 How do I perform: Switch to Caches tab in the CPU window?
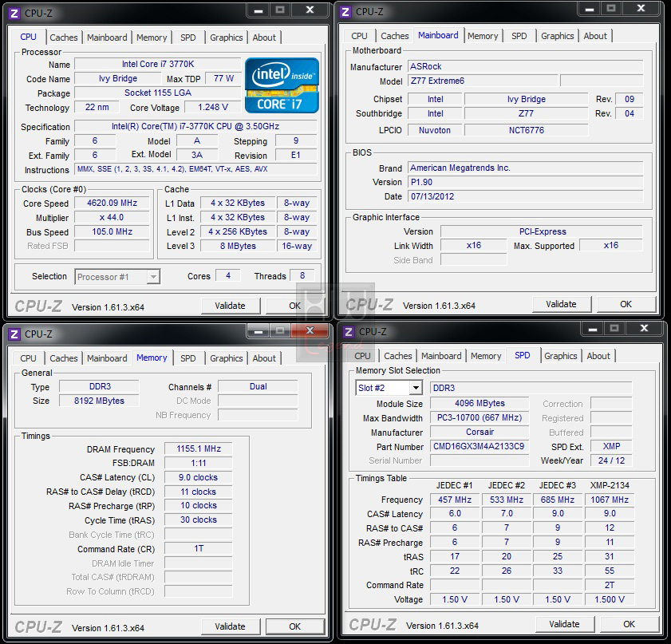click(64, 38)
